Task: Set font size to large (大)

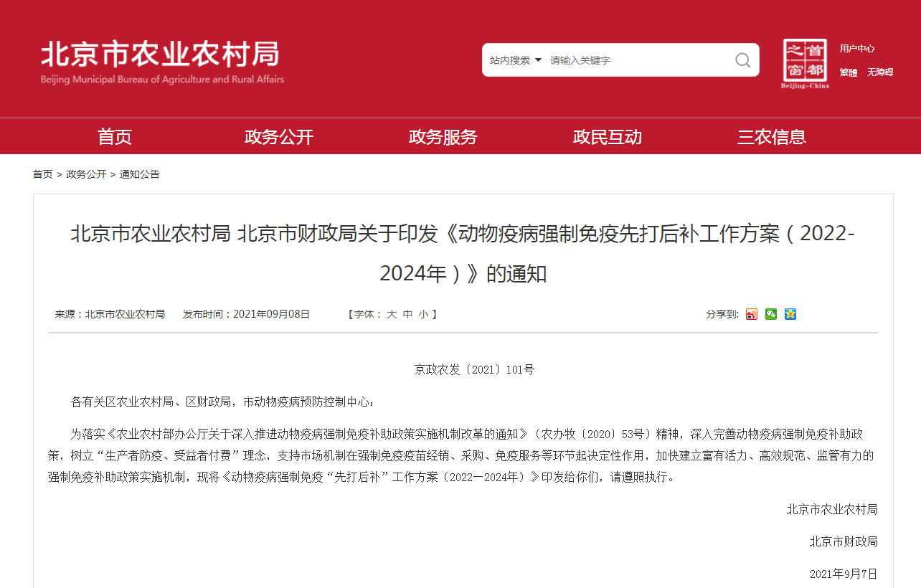Action: click(x=392, y=314)
